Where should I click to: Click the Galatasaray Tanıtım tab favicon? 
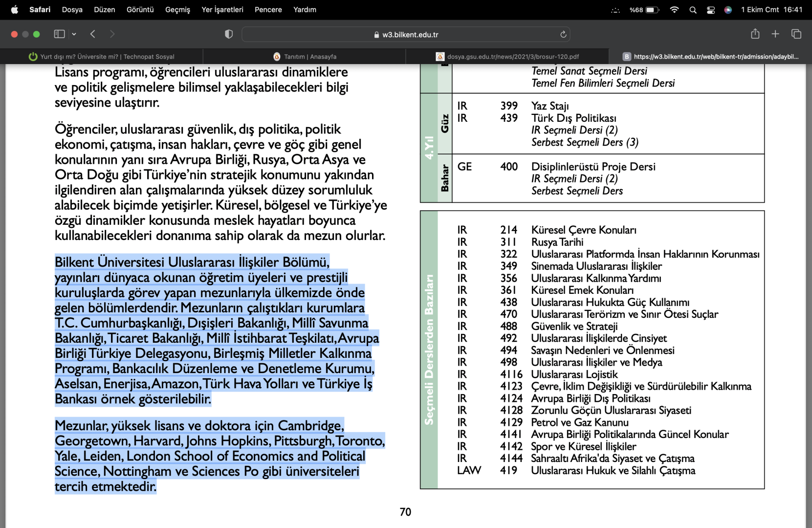pos(277,56)
